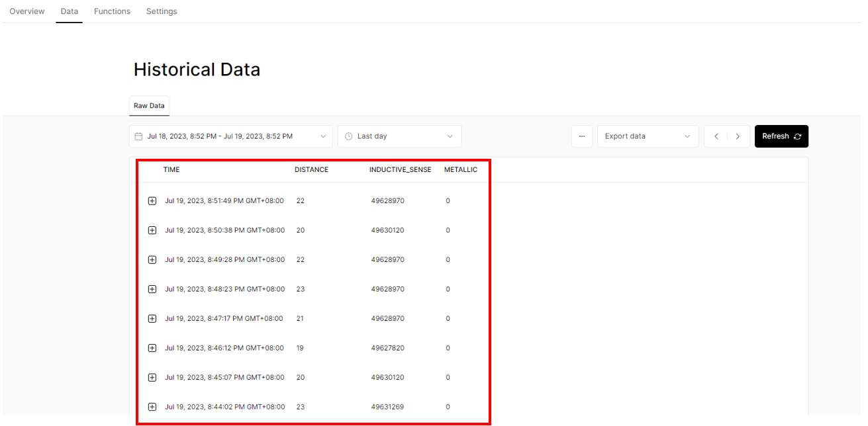The width and height of the screenshot is (868, 426).
Task: Click the three-dots more options button
Action: click(582, 136)
